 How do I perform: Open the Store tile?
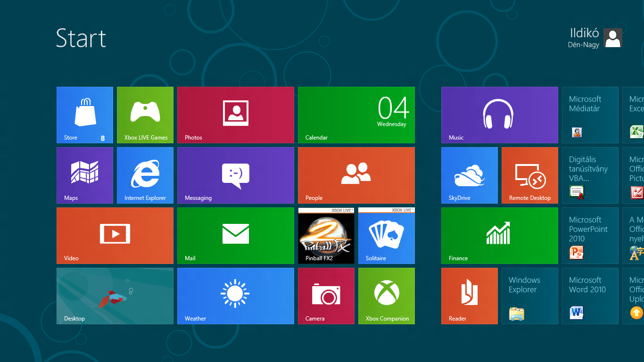[x=85, y=115]
